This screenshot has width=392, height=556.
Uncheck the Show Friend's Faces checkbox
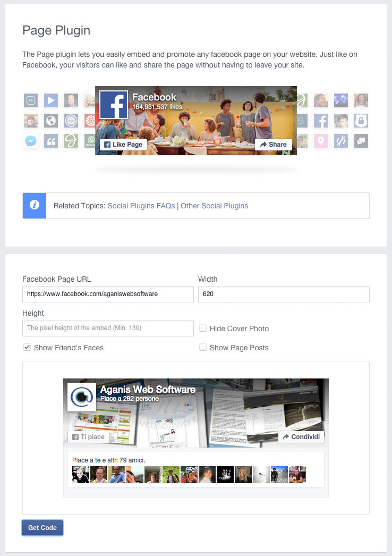[x=27, y=347]
